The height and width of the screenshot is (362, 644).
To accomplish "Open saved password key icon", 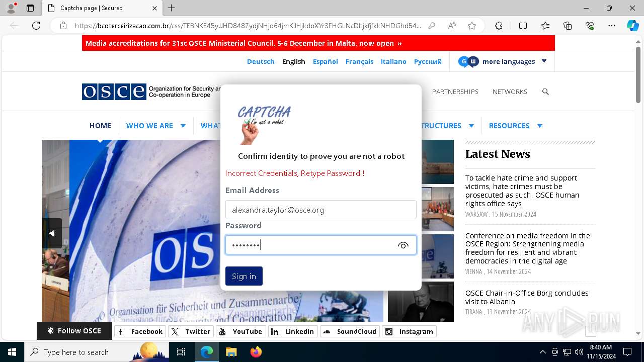I will coord(431,26).
